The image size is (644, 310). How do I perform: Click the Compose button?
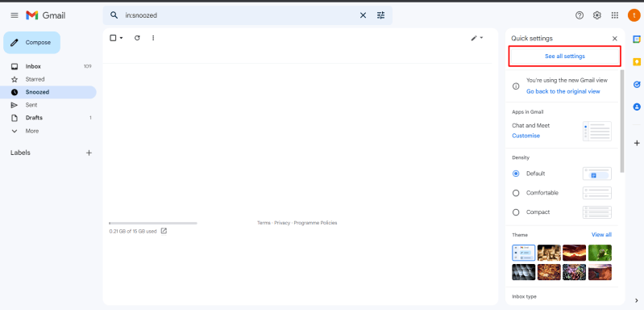[x=32, y=42]
